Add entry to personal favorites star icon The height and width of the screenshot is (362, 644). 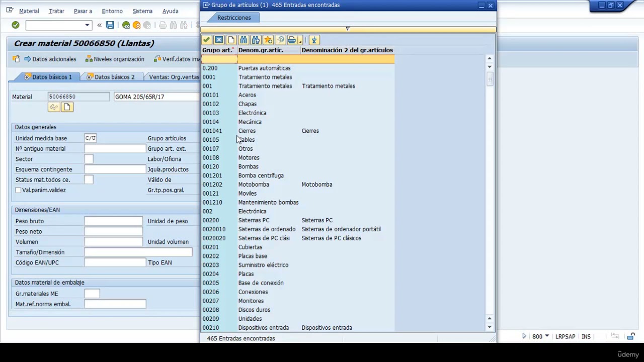(268, 40)
